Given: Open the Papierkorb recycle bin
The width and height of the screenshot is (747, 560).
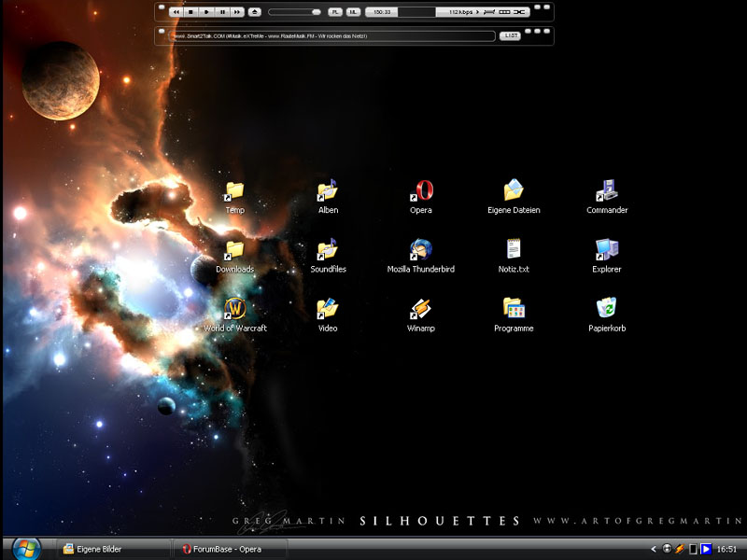Looking at the screenshot, I should 607,315.
